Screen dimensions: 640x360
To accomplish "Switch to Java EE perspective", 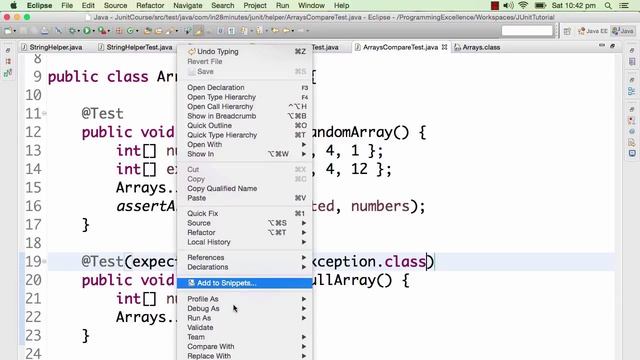I will [x=593, y=31].
